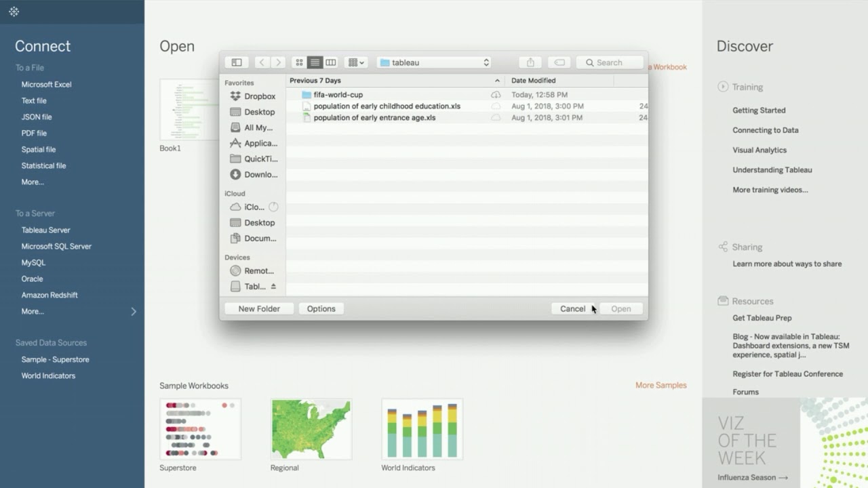Switch file dialog to column view
Screen dimensions: 868x488
tap(330, 62)
